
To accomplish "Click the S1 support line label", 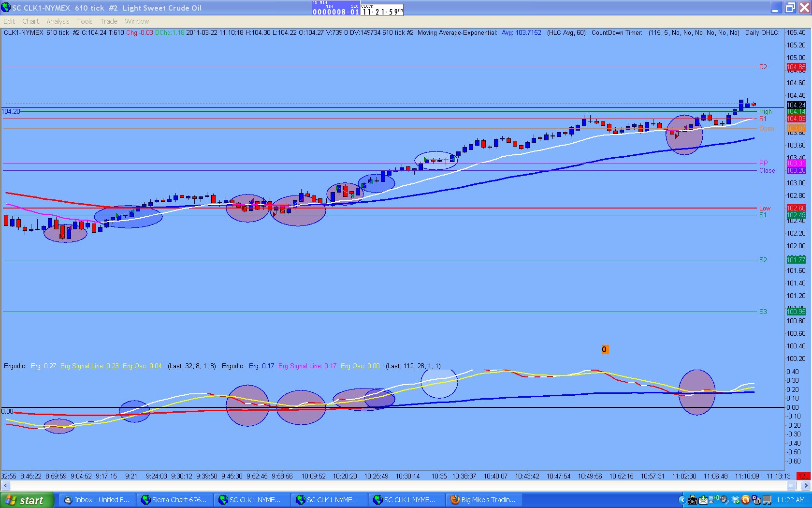I will tap(763, 215).
